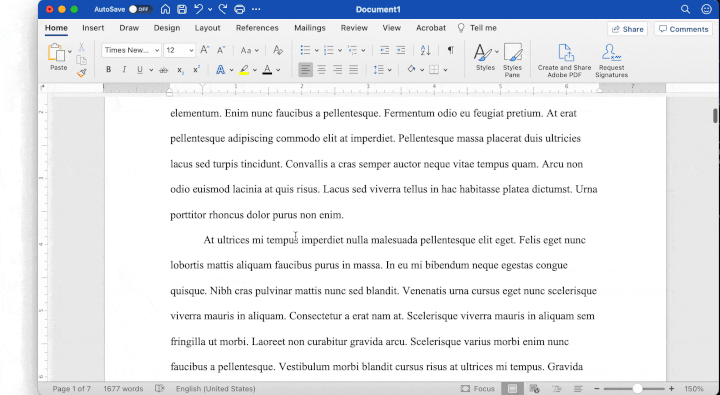The width and height of the screenshot is (720, 395).
Task: Toggle subscript formatting
Action: tap(180, 70)
